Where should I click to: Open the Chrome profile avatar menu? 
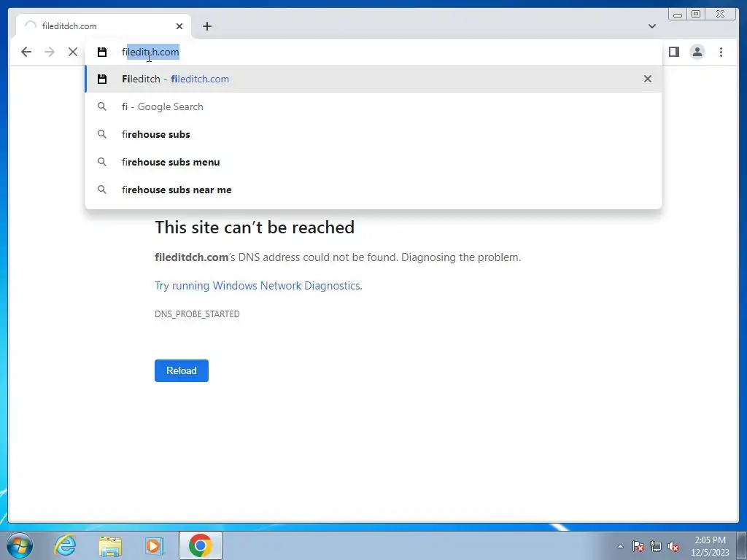pyautogui.click(x=697, y=52)
